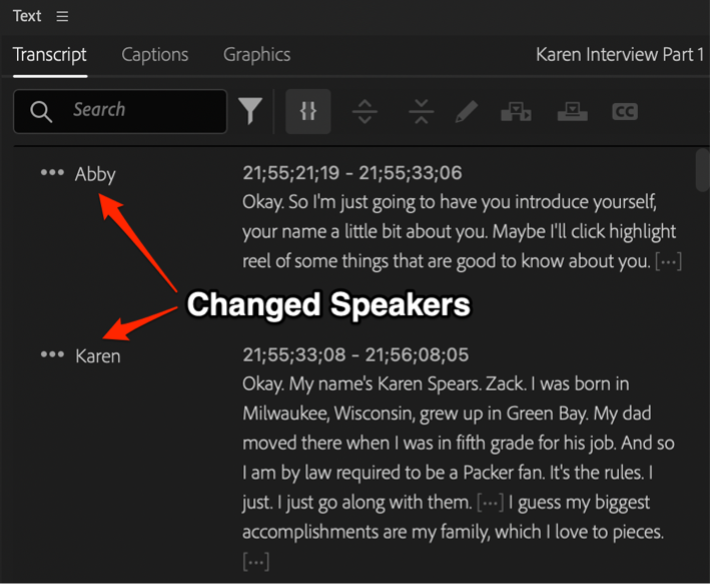Viewport: 715px width, 586px height.
Task: Click the overwrite edit icon
Action: pos(573,111)
